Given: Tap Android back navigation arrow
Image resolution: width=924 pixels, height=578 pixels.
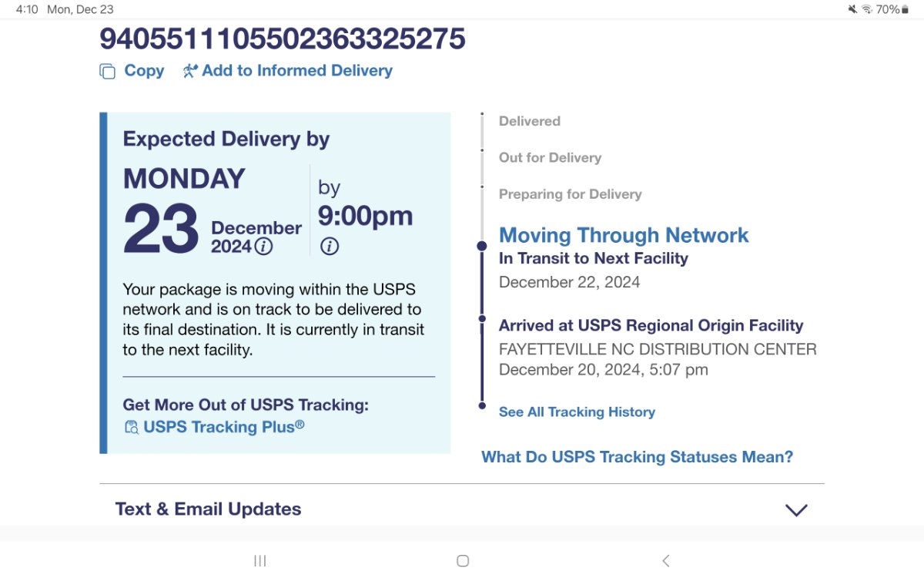Looking at the screenshot, I should point(666,560).
